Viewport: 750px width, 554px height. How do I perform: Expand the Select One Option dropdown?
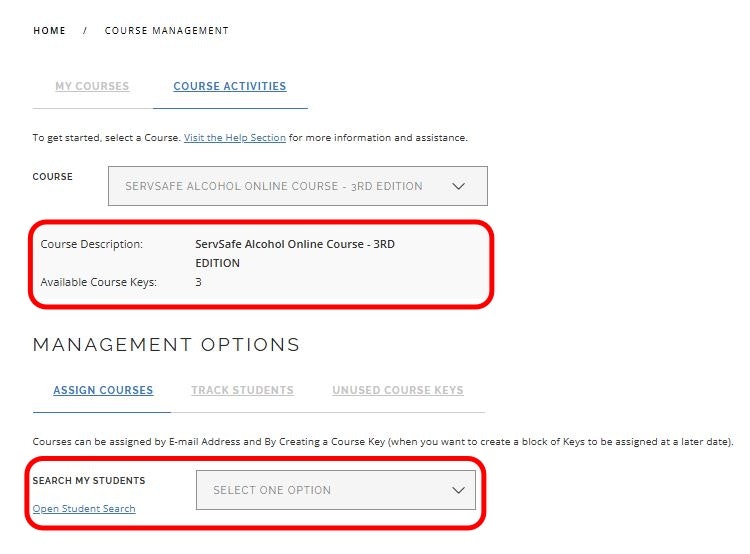coord(335,490)
